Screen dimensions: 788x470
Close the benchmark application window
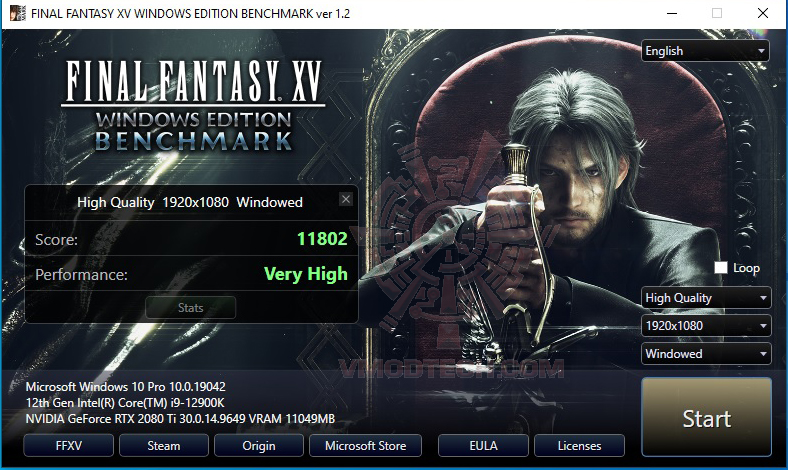point(762,13)
